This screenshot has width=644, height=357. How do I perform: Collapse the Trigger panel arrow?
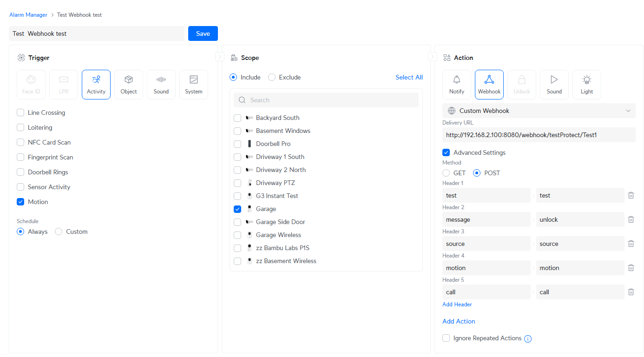(x=220, y=57)
